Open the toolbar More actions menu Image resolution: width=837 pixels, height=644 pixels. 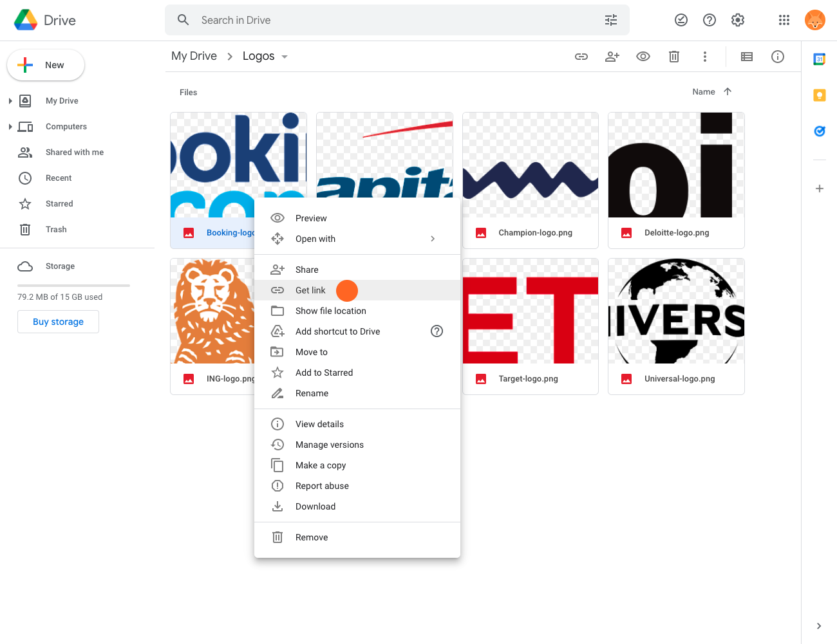coord(705,57)
